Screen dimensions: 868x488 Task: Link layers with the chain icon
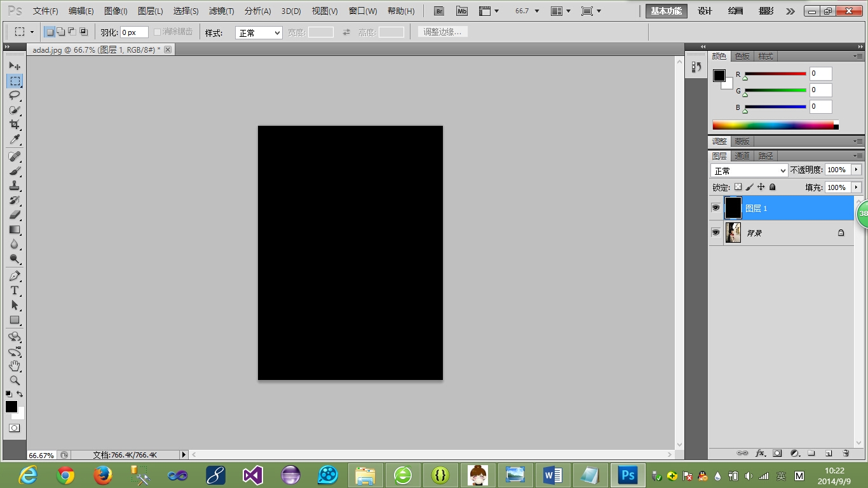pyautogui.click(x=742, y=453)
